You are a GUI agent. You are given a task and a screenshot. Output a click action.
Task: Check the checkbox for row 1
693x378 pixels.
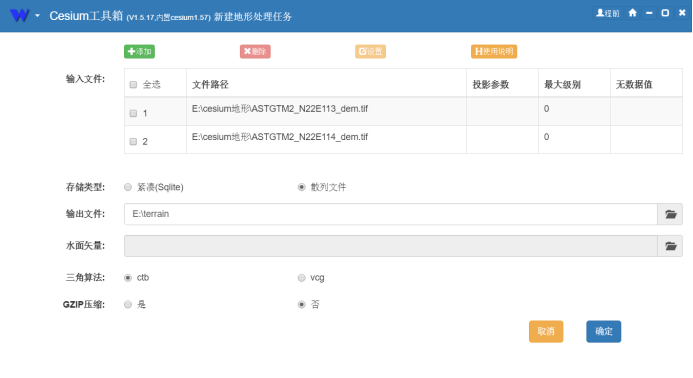133,114
